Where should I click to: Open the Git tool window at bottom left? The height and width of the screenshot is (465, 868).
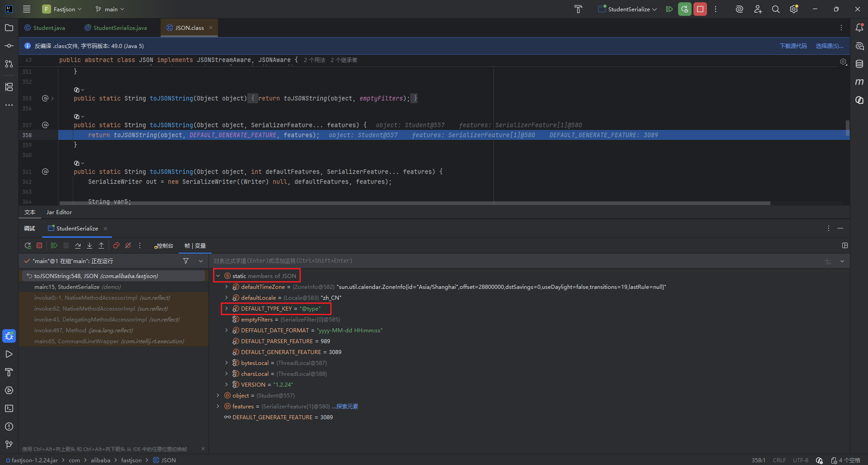pyautogui.click(x=9, y=445)
